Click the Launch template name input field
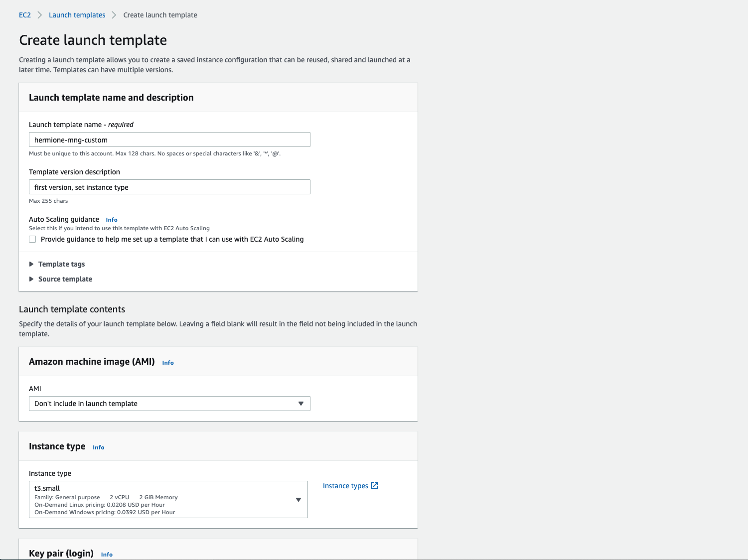This screenshot has width=748, height=560. click(169, 140)
